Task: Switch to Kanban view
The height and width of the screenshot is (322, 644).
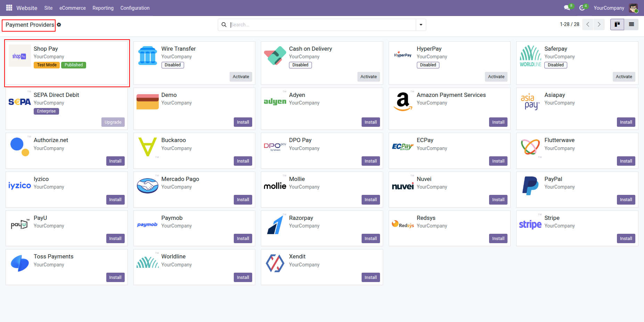Action: coord(617,24)
